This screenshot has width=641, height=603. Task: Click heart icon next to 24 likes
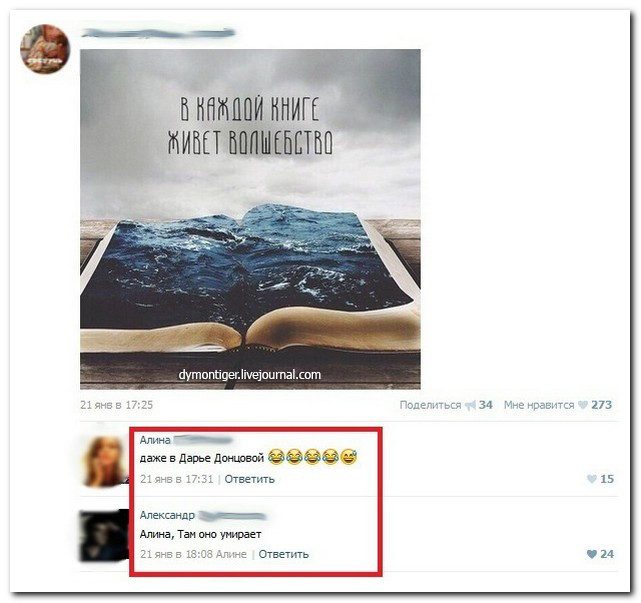click(592, 554)
